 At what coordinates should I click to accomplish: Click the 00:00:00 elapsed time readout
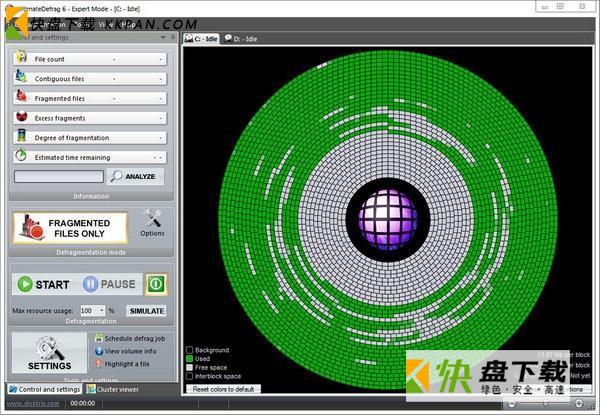[x=83, y=403]
